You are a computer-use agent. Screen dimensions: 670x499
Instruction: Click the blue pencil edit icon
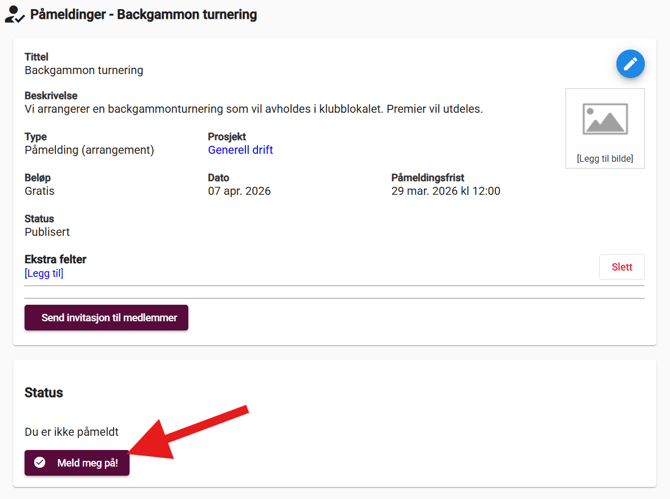[630, 64]
